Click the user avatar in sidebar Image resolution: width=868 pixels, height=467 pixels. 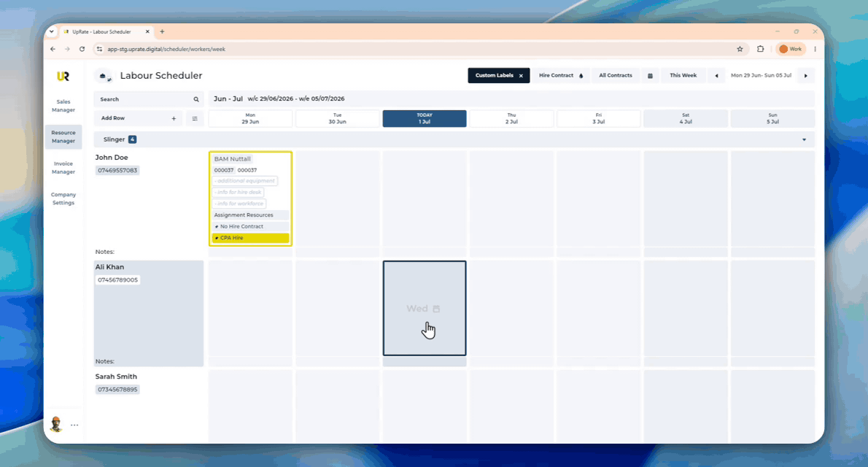tap(56, 425)
